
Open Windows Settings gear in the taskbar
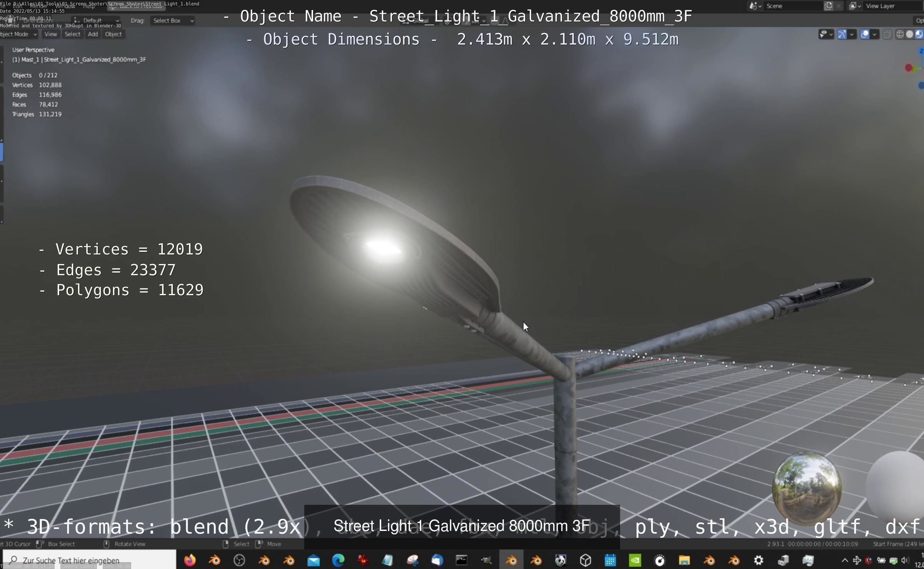pyautogui.click(x=758, y=561)
